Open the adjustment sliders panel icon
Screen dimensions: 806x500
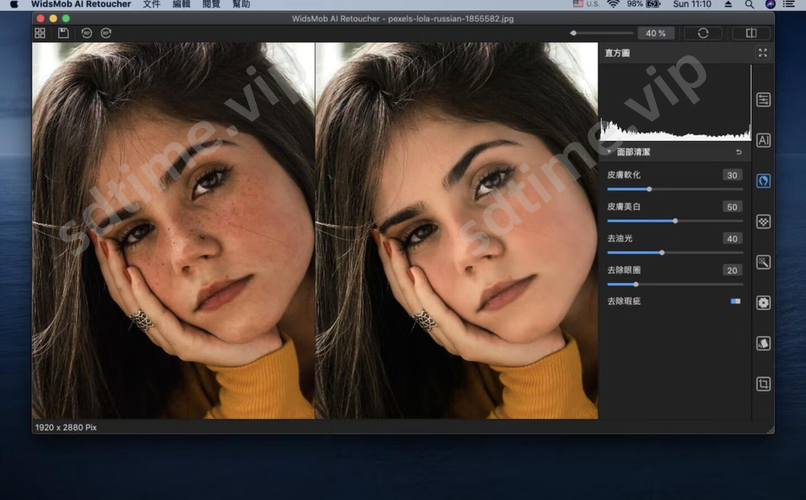(x=763, y=100)
